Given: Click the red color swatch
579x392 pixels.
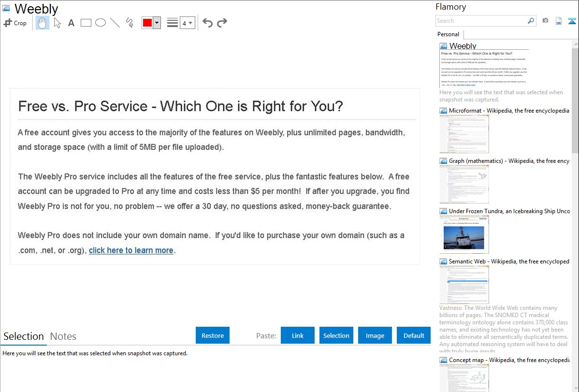Looking at the screenshot, I should [147, 23].
